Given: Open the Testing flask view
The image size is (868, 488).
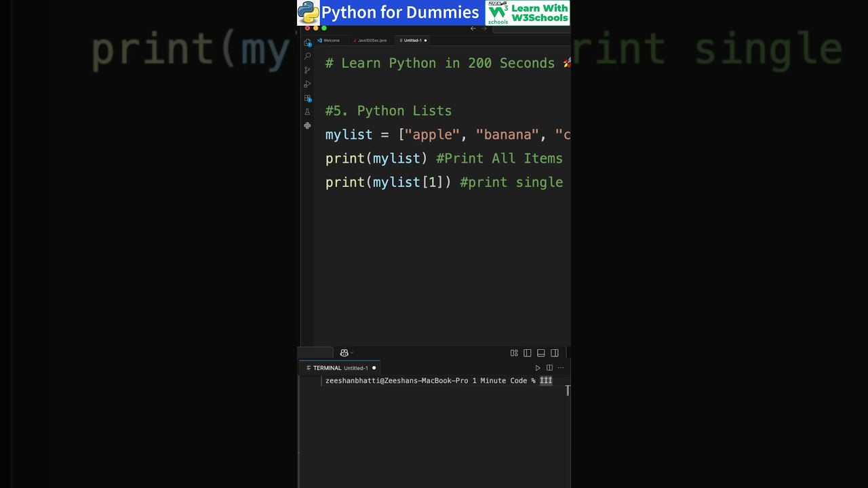Looking at the screenshot, I should (307, 112).
